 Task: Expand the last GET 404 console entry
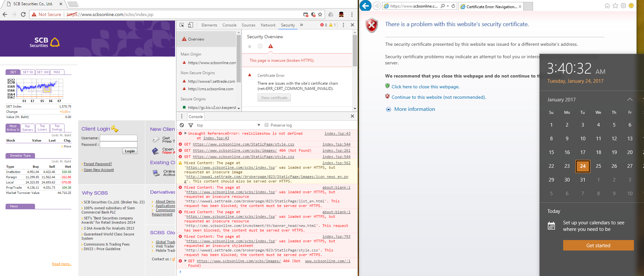(x=186, y=261)
